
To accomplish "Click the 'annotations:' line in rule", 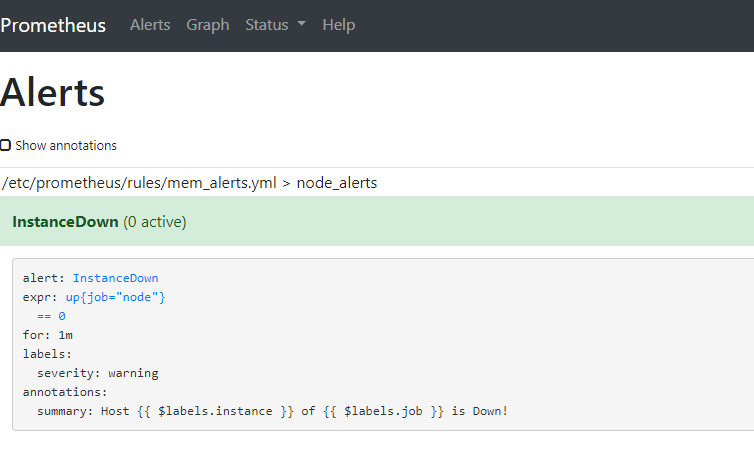I will point(65,392).
